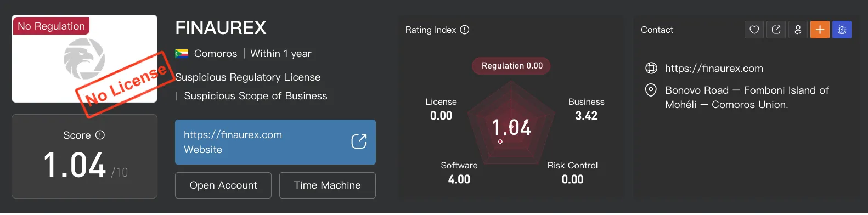Click the Comoros flag icon
The width and height of the screenshot is (868, 215).
click(182, 54)
